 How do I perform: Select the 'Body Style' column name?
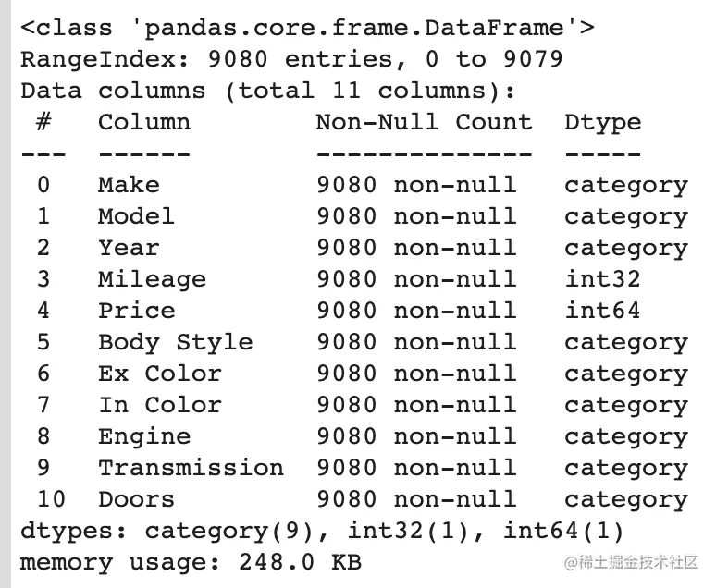coord(175,342)
